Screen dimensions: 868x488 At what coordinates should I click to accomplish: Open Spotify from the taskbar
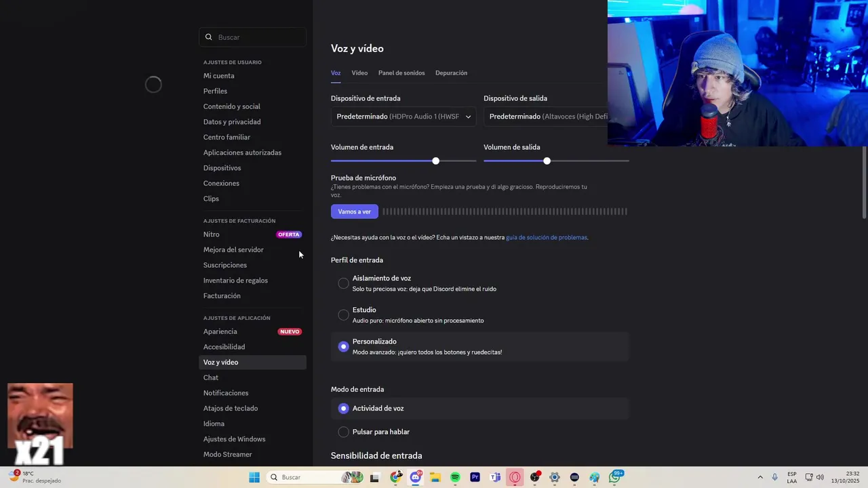455,477
